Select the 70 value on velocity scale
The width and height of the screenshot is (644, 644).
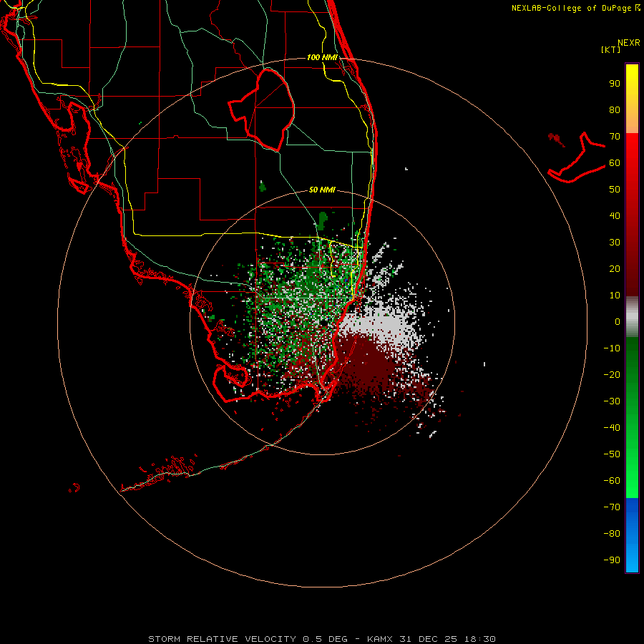coord(615,137)
